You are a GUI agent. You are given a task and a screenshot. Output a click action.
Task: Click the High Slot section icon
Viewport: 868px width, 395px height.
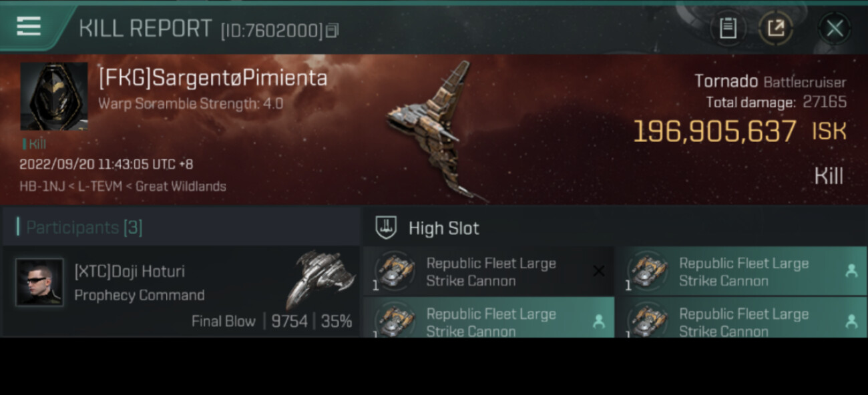coord(386,228)
